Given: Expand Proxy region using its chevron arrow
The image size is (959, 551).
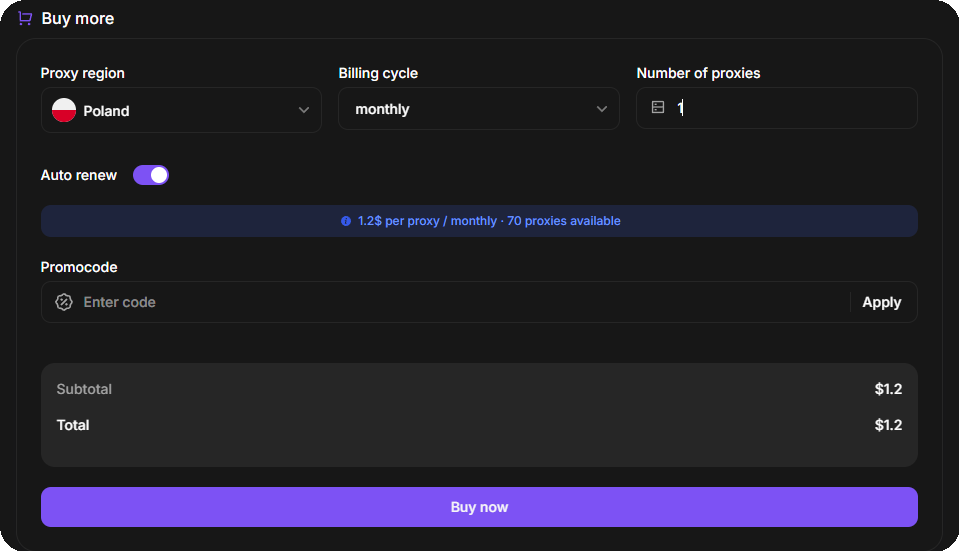Looking at the screenshot, I should click(x=304, y=110).
